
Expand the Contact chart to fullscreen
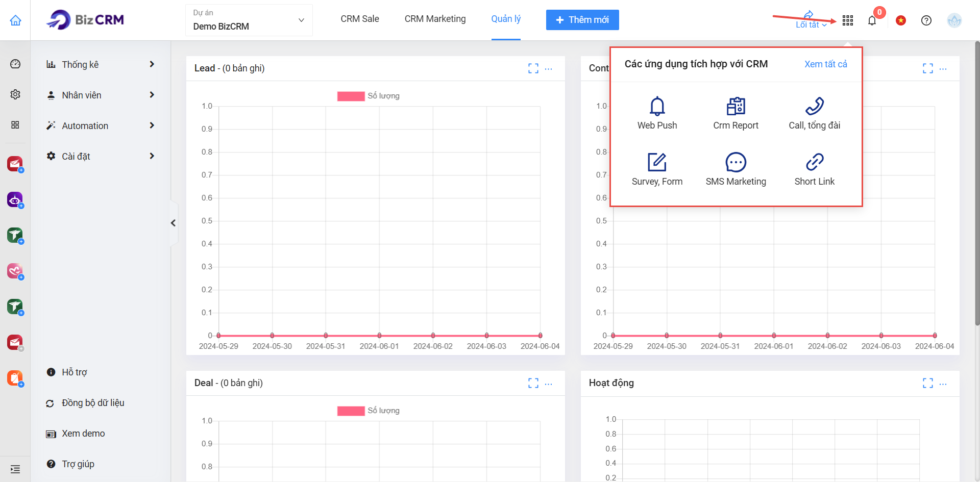click(x=928, y=68)
